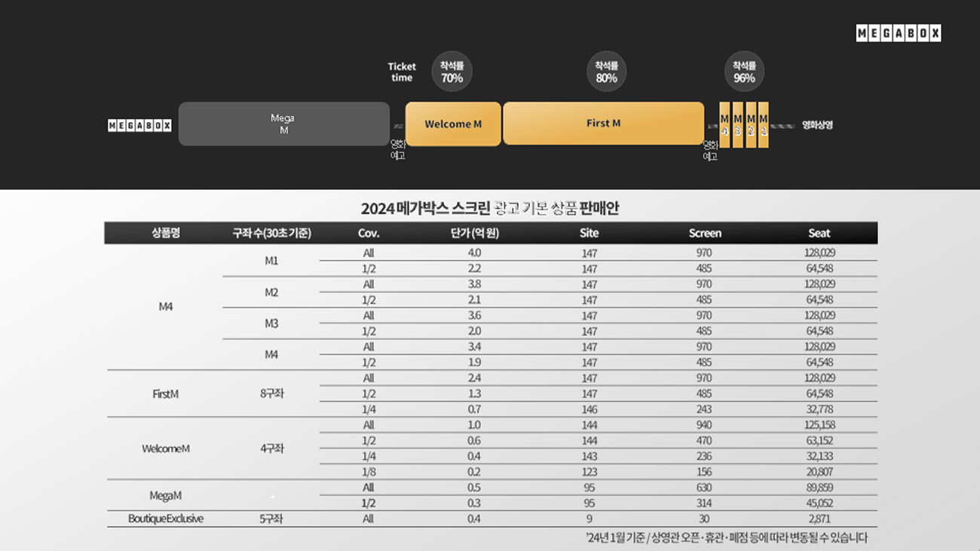
Task: Click the MEGABOX logo in top-right corner
Action: point(898,33)
